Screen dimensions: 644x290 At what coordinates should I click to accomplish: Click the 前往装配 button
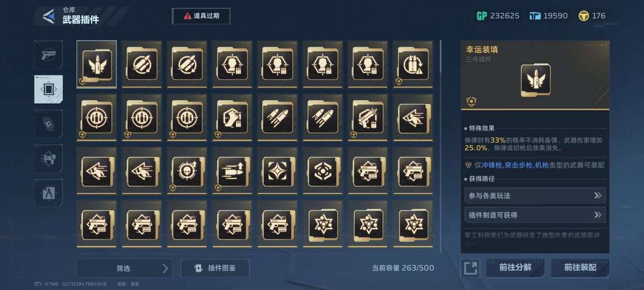[580, 268]
